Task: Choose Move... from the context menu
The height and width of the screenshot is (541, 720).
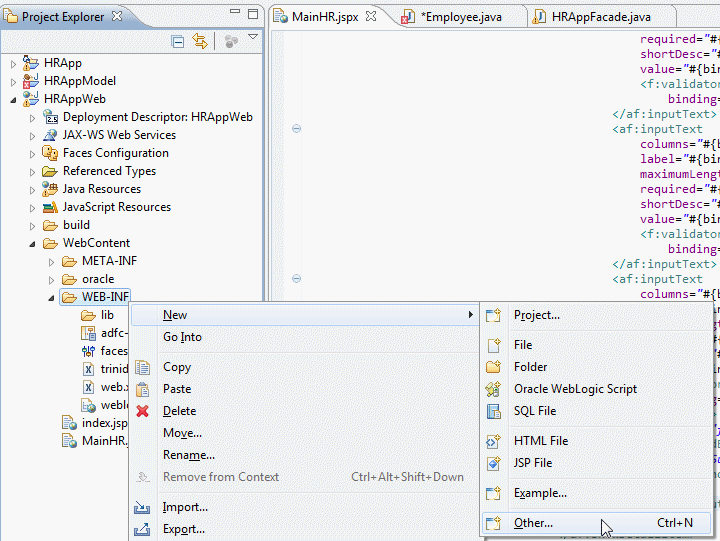Action: (304, 433)
